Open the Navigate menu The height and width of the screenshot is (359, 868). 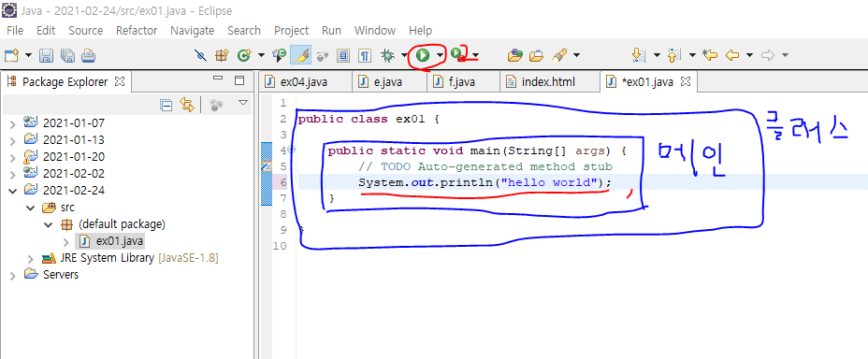tap(192, 31)
